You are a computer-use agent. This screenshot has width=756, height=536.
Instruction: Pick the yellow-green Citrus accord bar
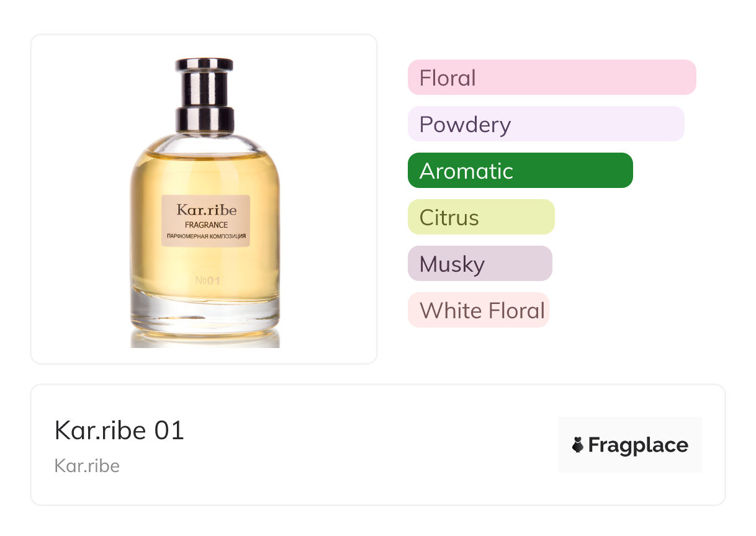[481, 217]
